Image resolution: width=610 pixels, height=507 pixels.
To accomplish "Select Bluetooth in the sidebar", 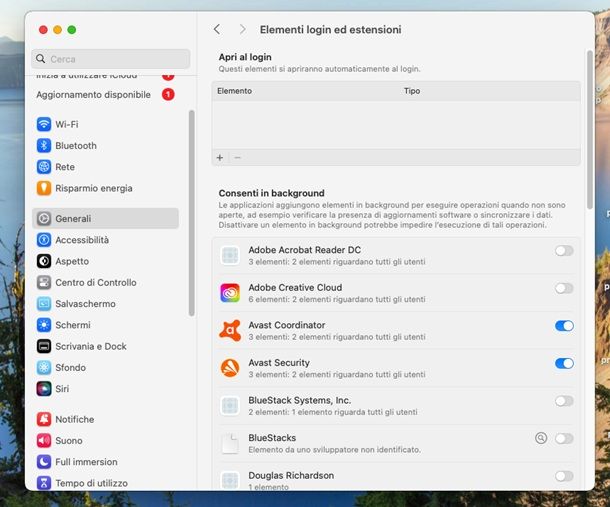I will point(76,146).
